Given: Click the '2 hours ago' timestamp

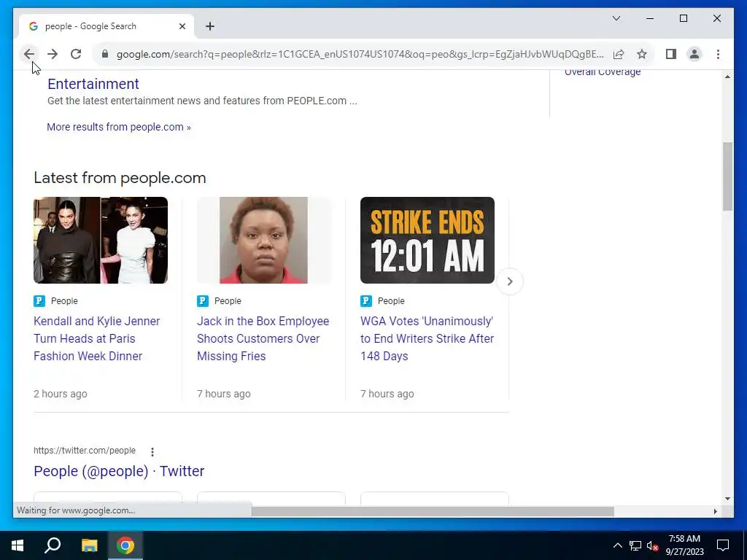Looking at the screenshot, I should pyautogui.click(x=61, y=394).
